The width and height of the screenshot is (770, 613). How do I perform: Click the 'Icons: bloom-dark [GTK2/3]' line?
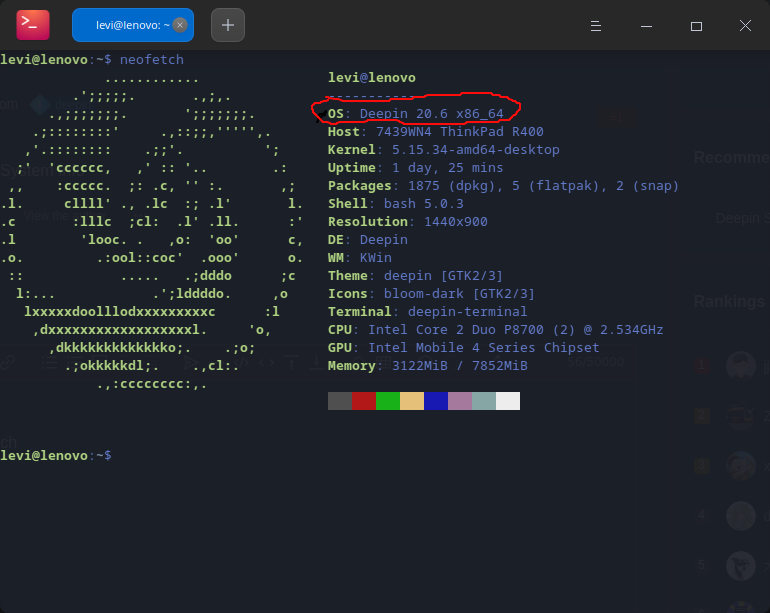point(431,294)
